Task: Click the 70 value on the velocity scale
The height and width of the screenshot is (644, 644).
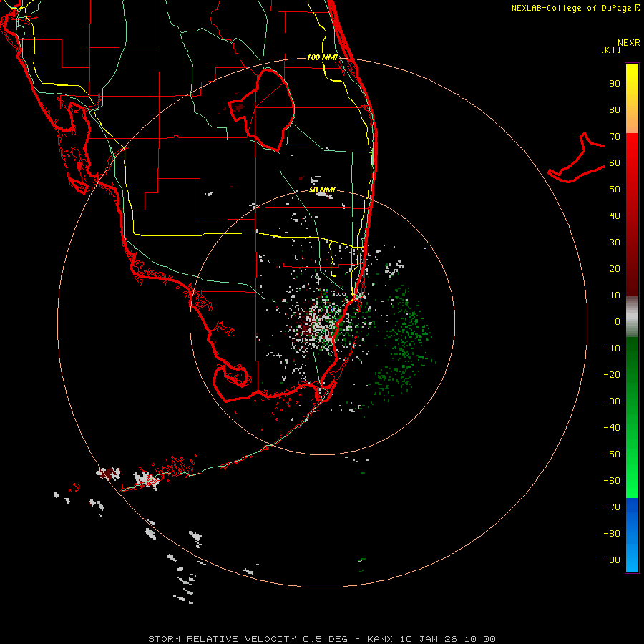Action: (x=615, y=137)
